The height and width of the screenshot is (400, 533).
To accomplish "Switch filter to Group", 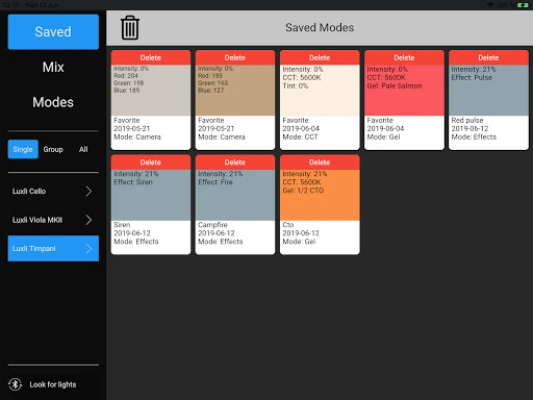I will coord(53,149).
